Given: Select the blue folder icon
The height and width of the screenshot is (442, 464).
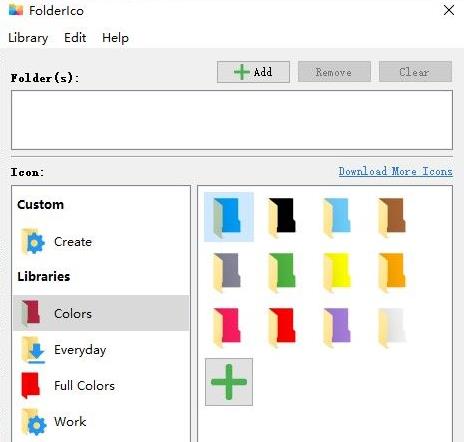Looking at the screenshot, I should [x=229, y=217].
